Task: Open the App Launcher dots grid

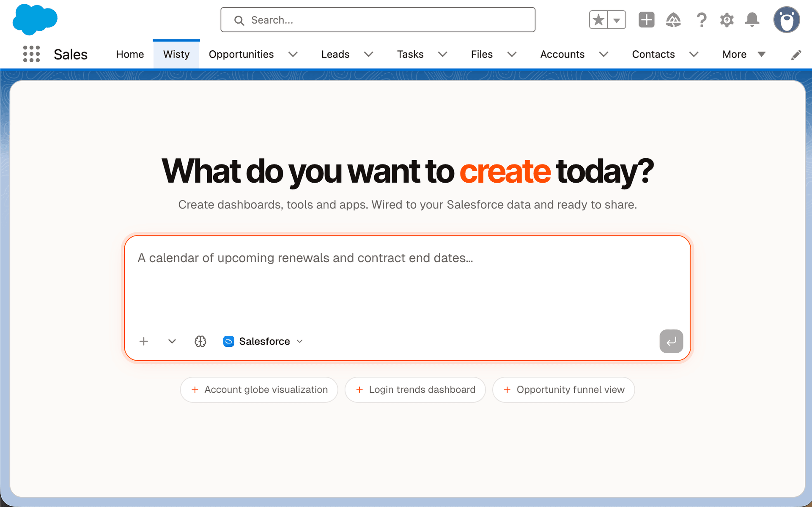Action: [x=31, y=54]
